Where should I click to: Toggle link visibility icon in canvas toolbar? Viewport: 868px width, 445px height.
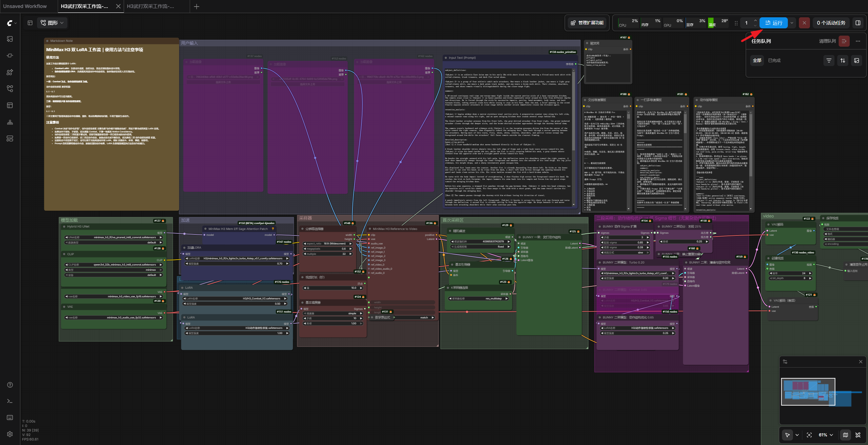click(x=858, y=435)
